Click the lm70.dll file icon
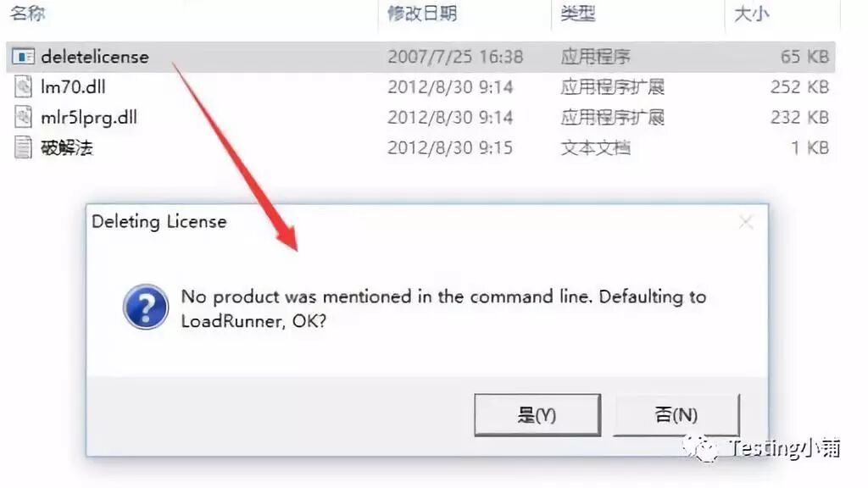This screenshot has height=488, width=868. [23, 87]
